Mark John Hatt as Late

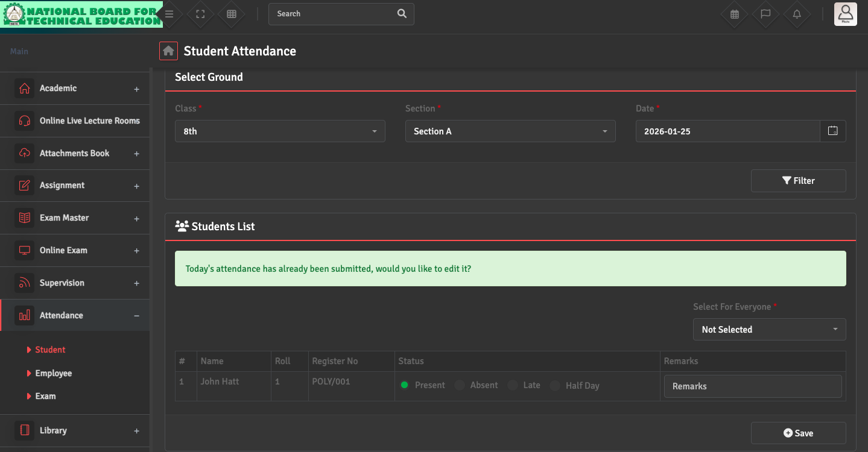click(513, 385)
